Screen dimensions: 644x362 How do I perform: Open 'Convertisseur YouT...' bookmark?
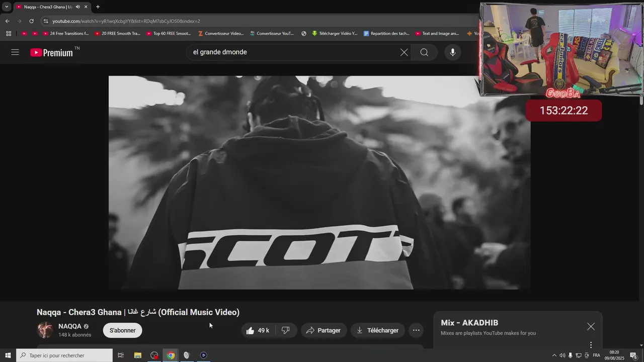(272, 34)
